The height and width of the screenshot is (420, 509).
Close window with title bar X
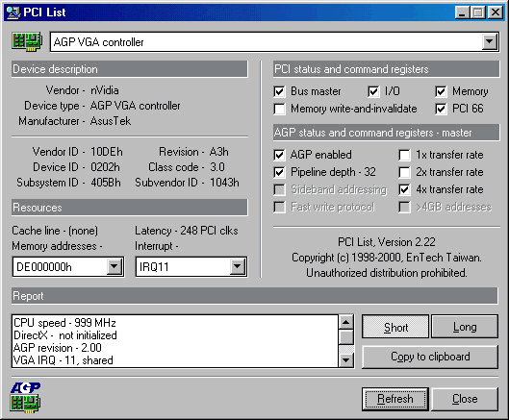(x=496, y=12)
